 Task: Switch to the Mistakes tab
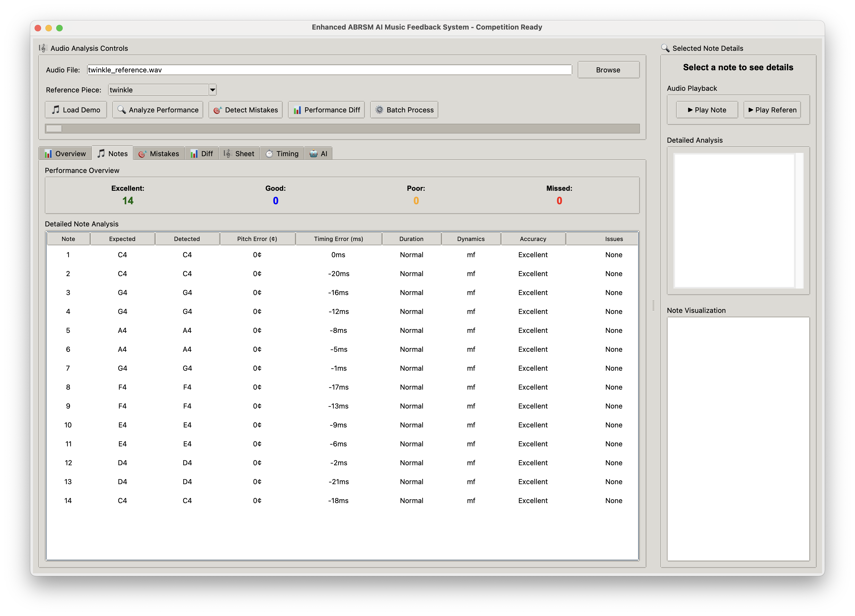(x=159, y=153)
